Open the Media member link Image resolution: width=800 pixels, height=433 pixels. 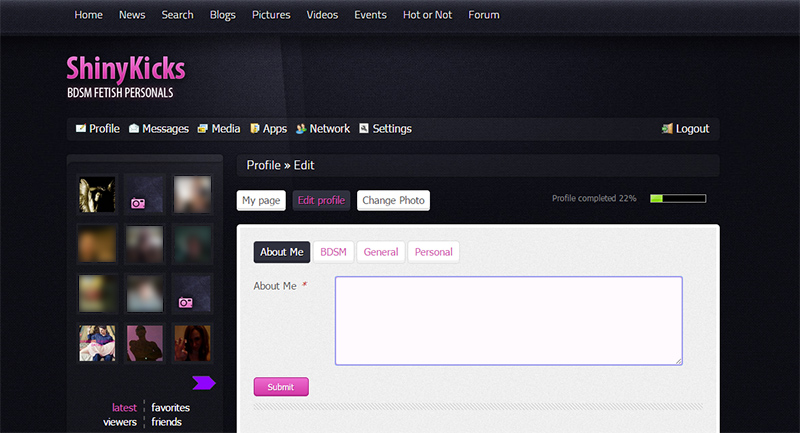(226, 129)
